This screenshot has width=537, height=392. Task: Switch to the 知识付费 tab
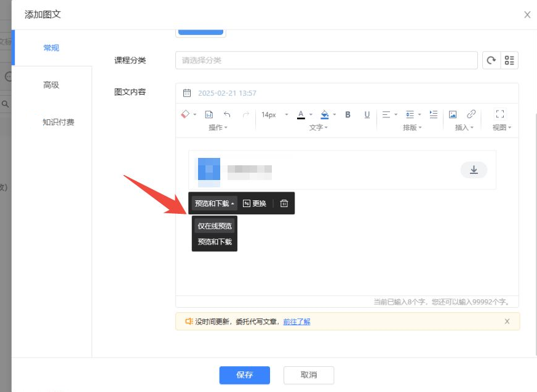pos(58,122)
